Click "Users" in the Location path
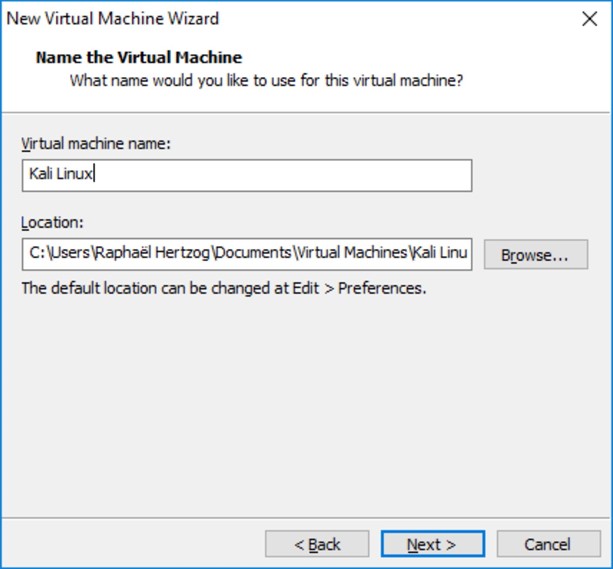This screenshot has width=613, height=569. tap(66, 255)
